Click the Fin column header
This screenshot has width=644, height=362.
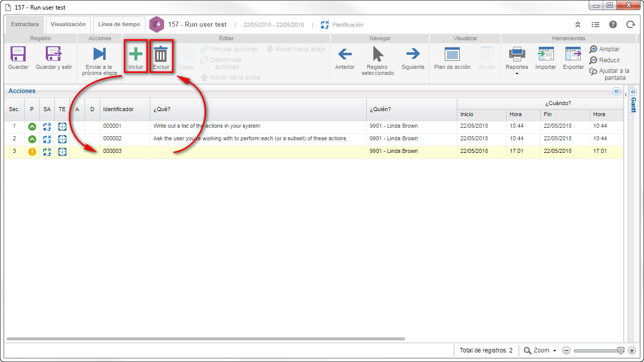pos(565,114)
